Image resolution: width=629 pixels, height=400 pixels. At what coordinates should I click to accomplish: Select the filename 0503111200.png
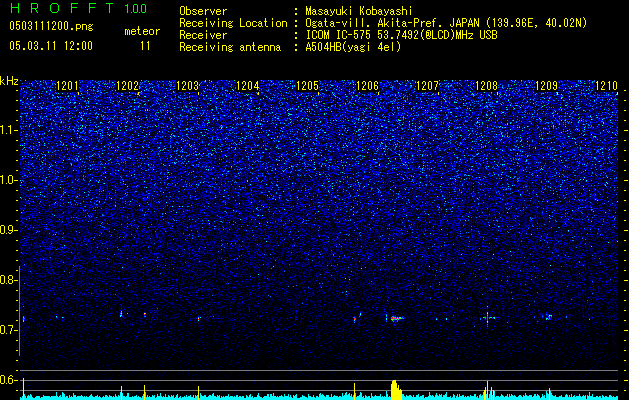click(51, 27)
